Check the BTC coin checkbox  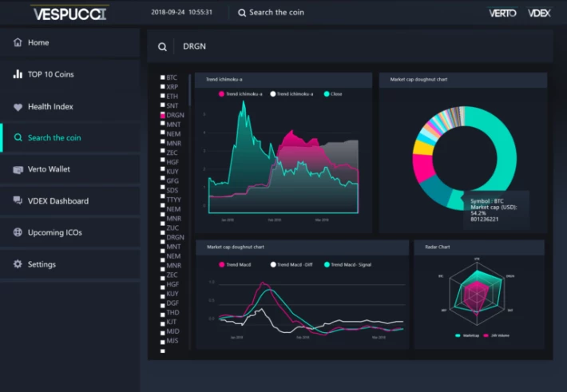[163, 77]
